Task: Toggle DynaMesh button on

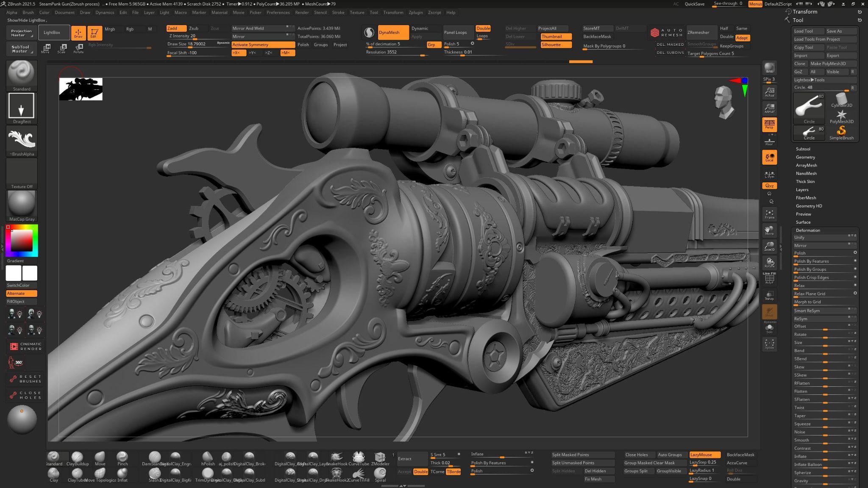Action: 393,32
